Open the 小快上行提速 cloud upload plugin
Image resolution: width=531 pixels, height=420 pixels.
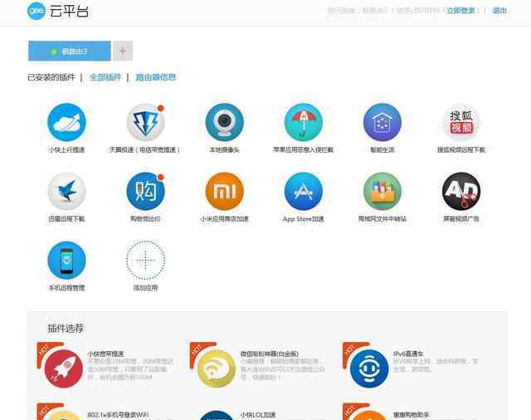click(x=66, y=122)
